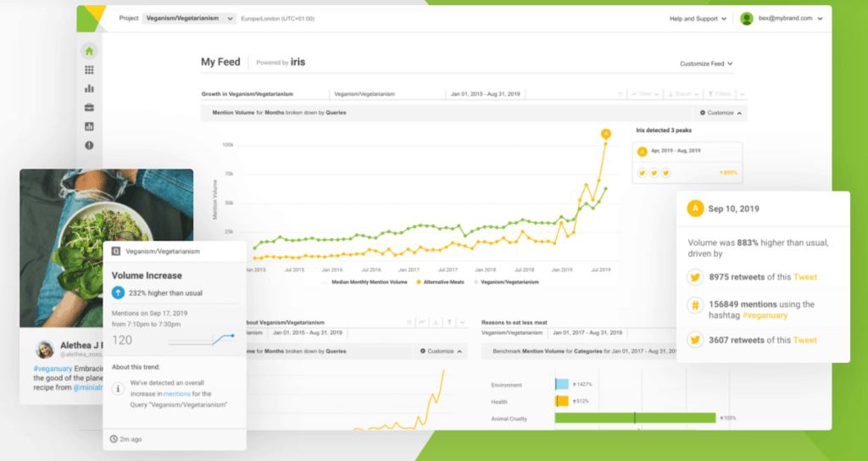Image resolution: width=868 pixels, height=461 pixels.
Task: Select the exclamation alerts icon in sidebar
Action: pos(89,146)
